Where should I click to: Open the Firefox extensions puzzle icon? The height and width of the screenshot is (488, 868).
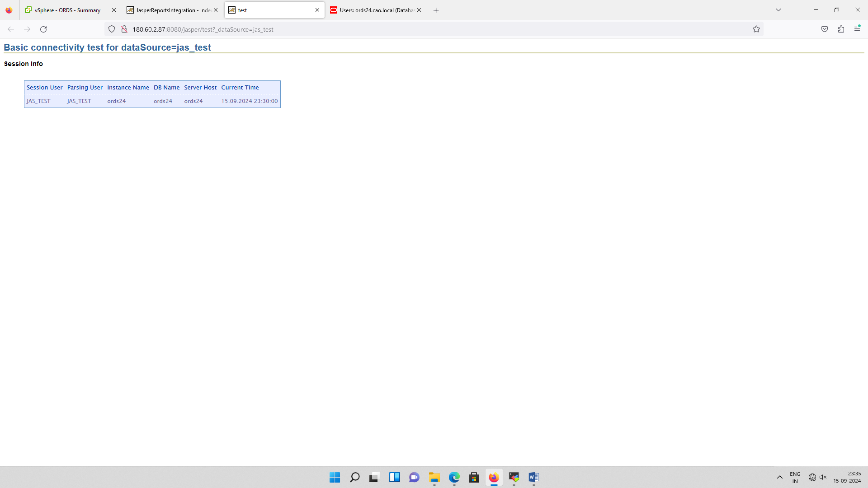(x=841, y=29)
